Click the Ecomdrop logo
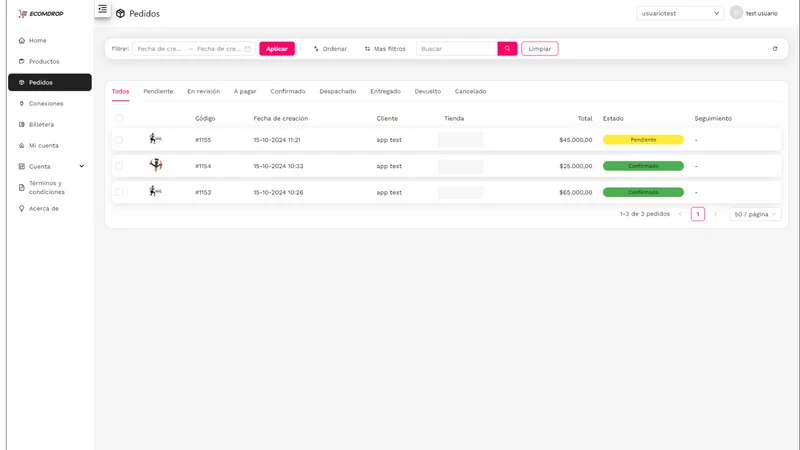Image resolution: width=800 pixels, height=450 pixels. click(x=41, y=14)
